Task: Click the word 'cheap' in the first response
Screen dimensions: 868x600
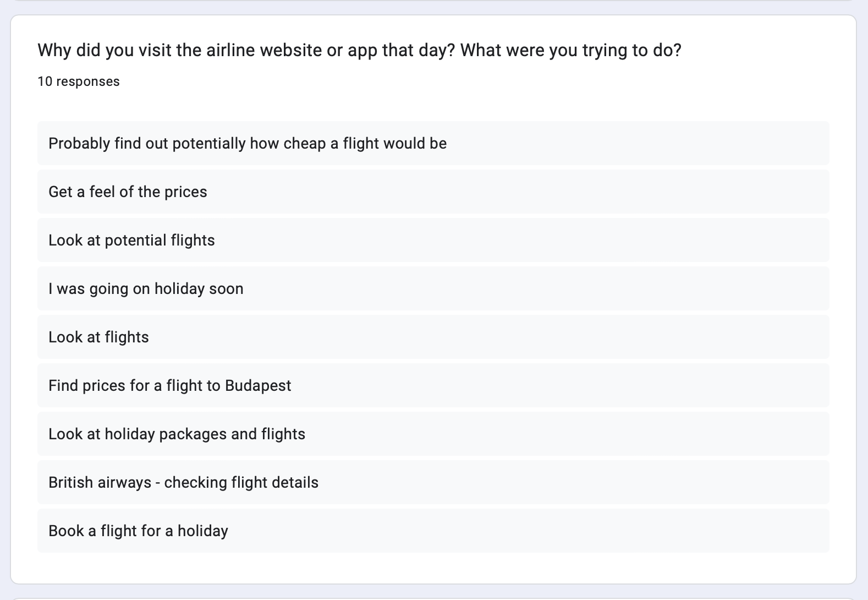Action: point(305,144)
